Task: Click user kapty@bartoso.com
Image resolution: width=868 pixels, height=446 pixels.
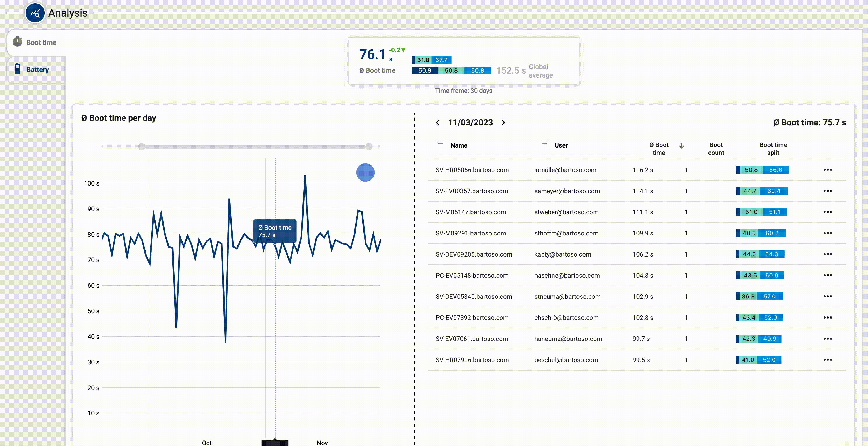Action: (563, 254)
